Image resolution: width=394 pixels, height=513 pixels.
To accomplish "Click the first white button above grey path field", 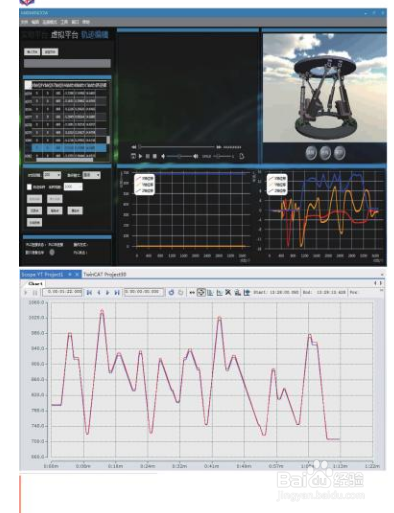I will point(32,52).
